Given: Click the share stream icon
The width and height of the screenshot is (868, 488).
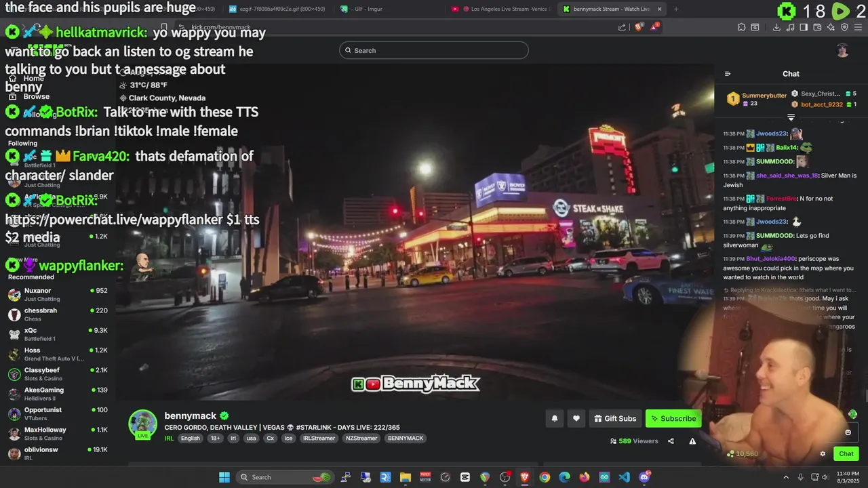Looking at the screenshot, I should click(x=671, y=441).
